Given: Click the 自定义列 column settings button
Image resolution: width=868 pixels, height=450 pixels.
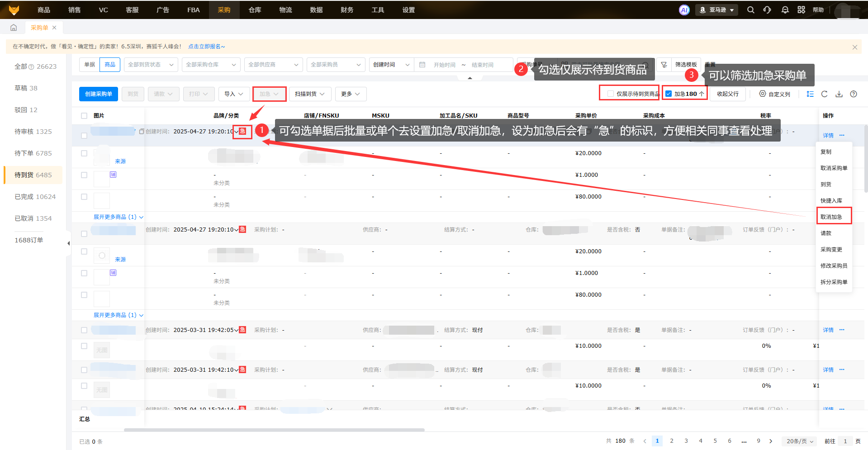Looking at the screenshot, I should (775, 94).
